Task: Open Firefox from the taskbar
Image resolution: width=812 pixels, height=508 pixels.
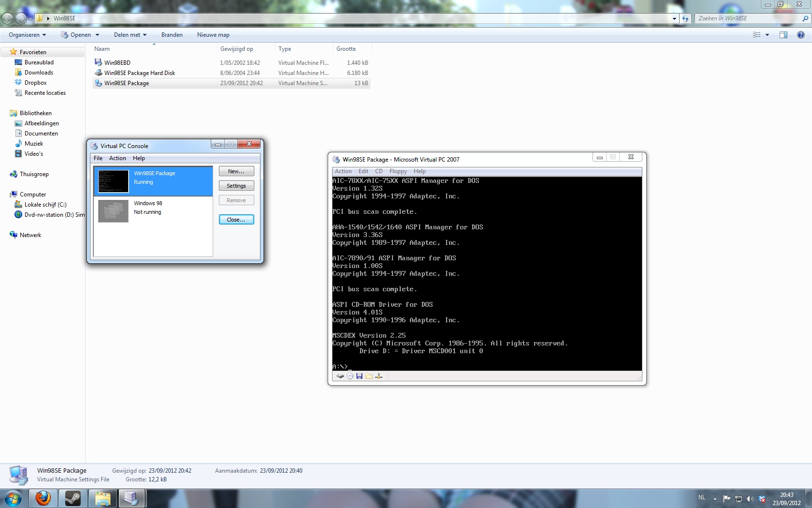Action: 43,498
